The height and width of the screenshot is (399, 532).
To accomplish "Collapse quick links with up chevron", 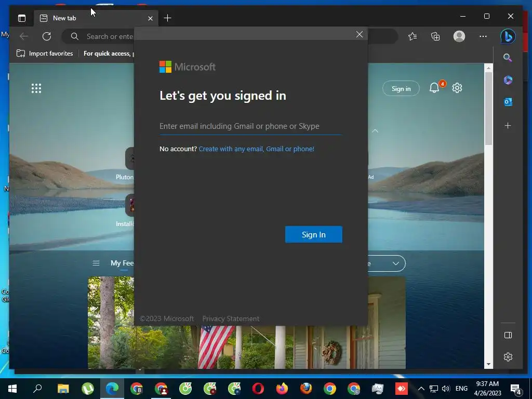I will click(x=375, y=130).
